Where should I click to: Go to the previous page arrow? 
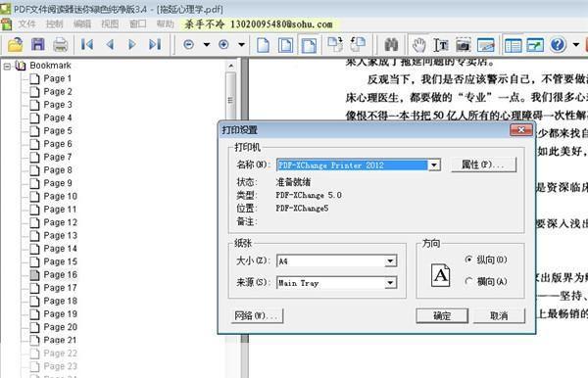110,45
